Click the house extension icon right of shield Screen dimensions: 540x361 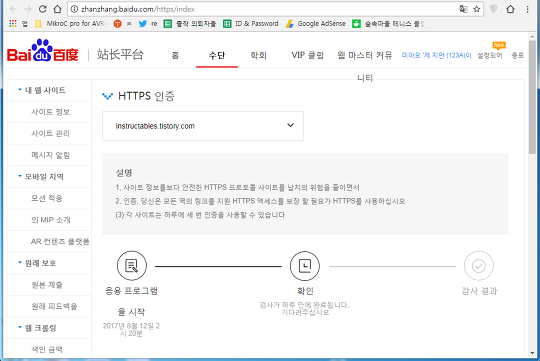point(510,9)
